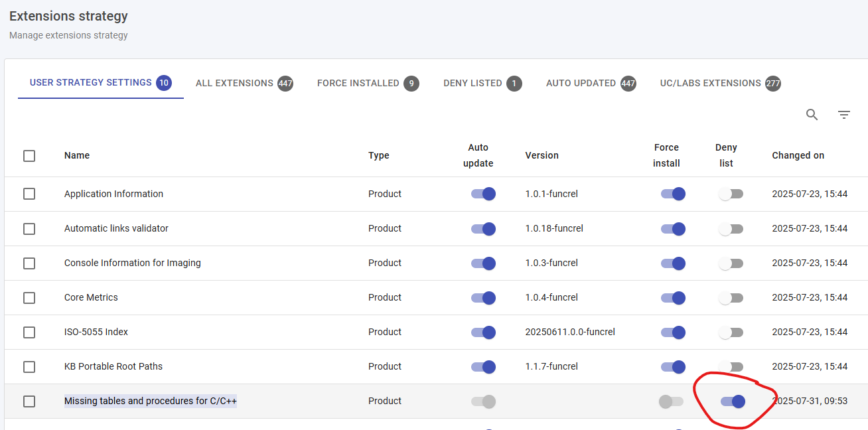Click the Changed on column header
The height and width of the screenshot is (430, 868).
[x=798, y=155]
